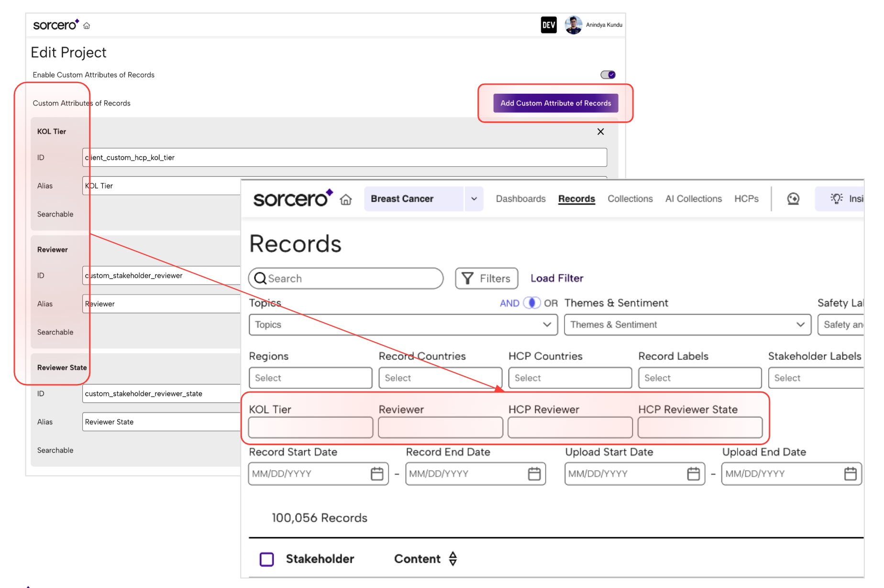Click the Load Filter link
This screenshot has height=588, width=884.
coord(557,278)
